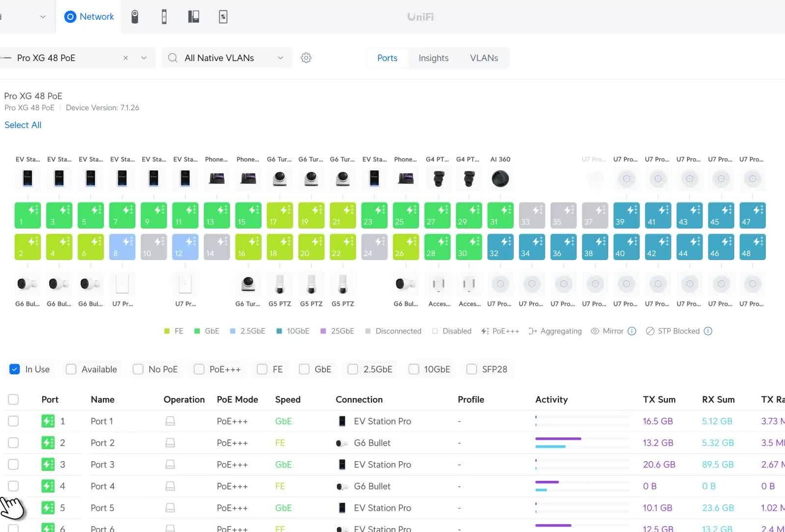Expand the site switcher chevron at top left

tap(43, 17)
